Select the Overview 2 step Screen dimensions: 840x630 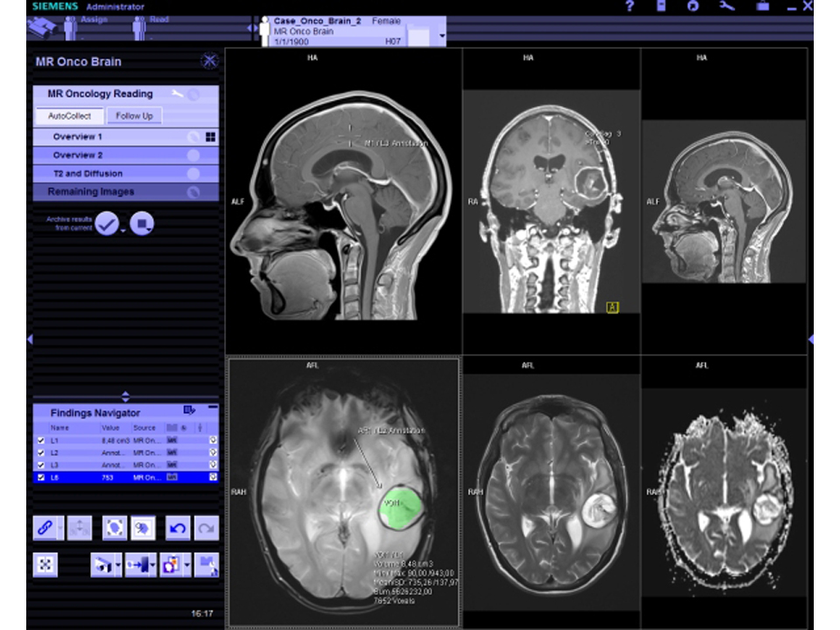click(x=126, y=156)
